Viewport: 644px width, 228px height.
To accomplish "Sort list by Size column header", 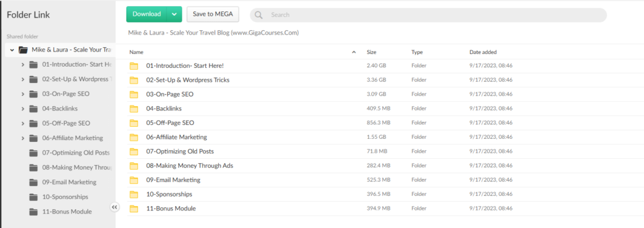I will coord(371,52).
